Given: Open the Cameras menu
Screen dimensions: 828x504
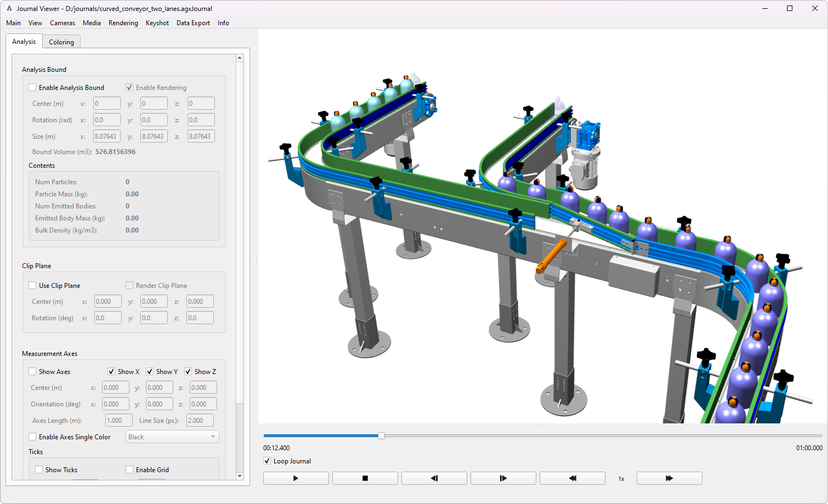Looking at the screenshot, I should pos(63,23).
